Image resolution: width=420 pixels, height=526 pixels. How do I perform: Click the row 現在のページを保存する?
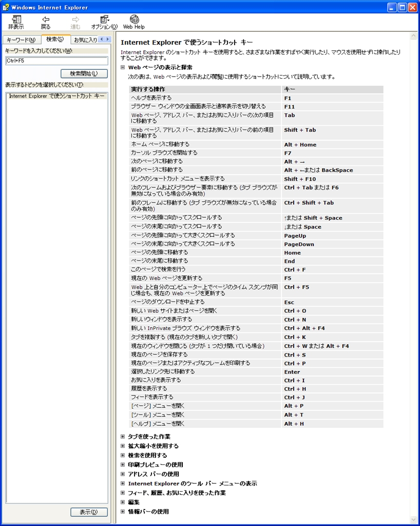[256, 354]
